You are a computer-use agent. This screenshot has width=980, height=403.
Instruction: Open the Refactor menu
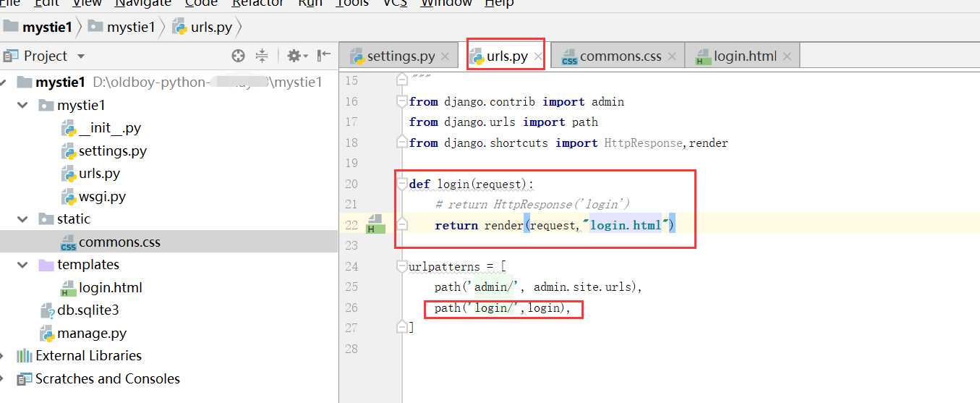[x=258, y=3]
